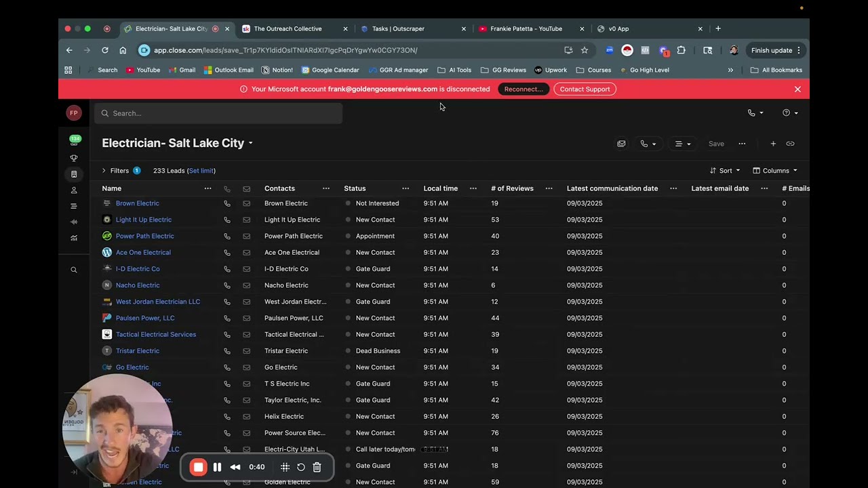Open new browser tab with plus
Screen dimensions: 868x488
click(x=718, y=29)
